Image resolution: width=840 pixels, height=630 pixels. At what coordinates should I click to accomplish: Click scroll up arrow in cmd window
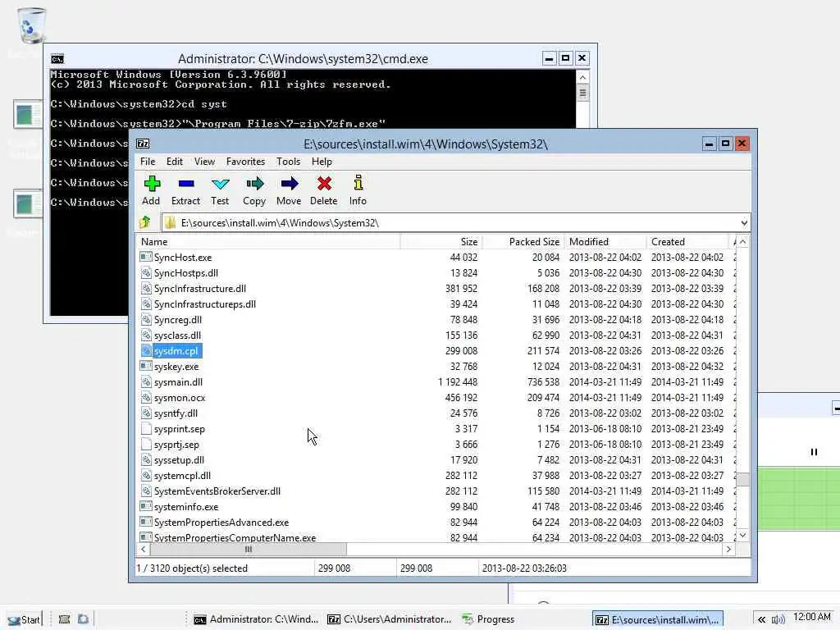[x=582, y=77]
